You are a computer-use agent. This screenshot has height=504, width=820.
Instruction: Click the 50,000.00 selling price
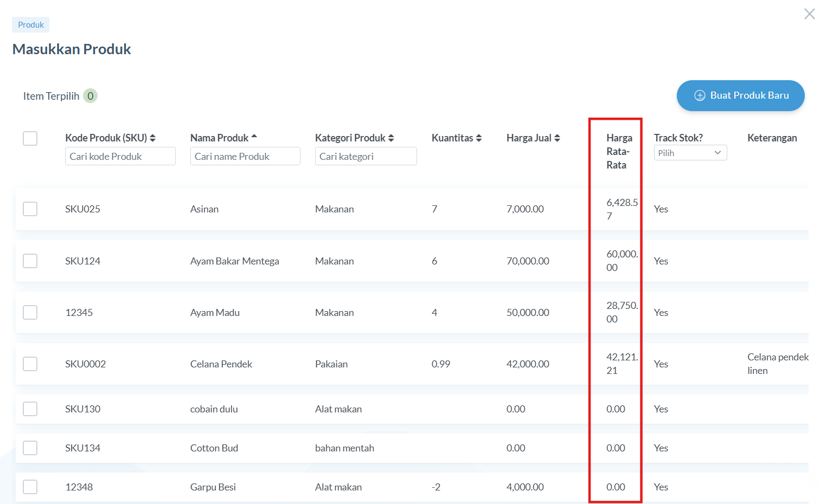click(528, 313)
